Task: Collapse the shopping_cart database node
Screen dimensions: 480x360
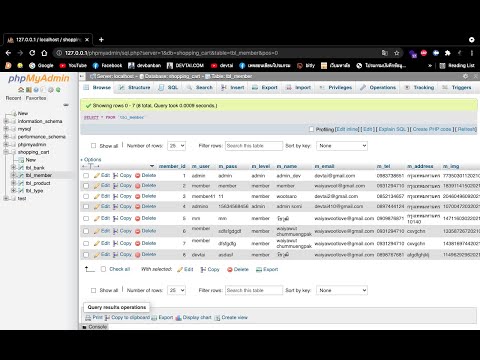Action: (x=6, y=152)
